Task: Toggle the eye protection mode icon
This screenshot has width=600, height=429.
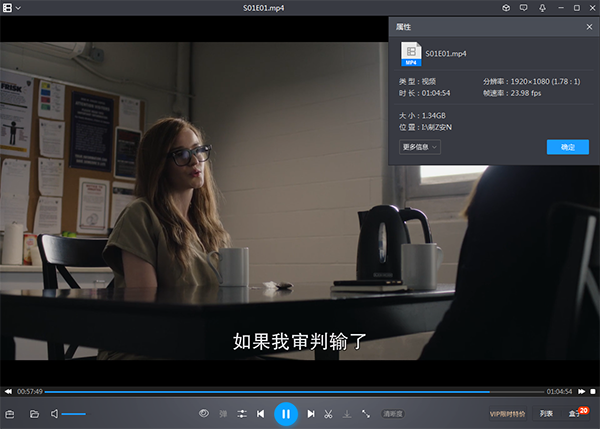Action: [x=204, y=413]
